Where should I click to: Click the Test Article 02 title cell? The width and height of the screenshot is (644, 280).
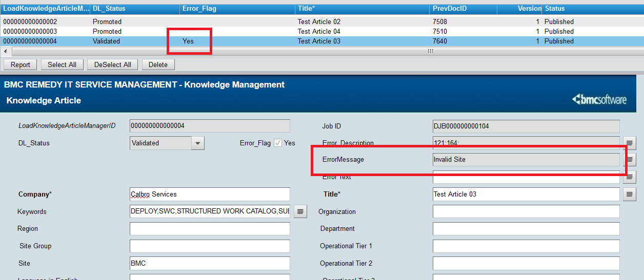pyautogui.click(x=319, y=21)
